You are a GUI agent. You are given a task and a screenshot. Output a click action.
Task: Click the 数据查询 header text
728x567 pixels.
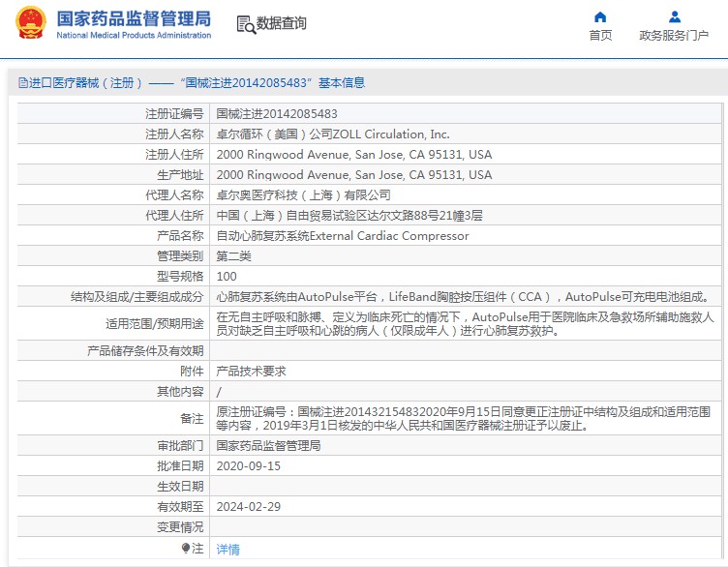282,23
